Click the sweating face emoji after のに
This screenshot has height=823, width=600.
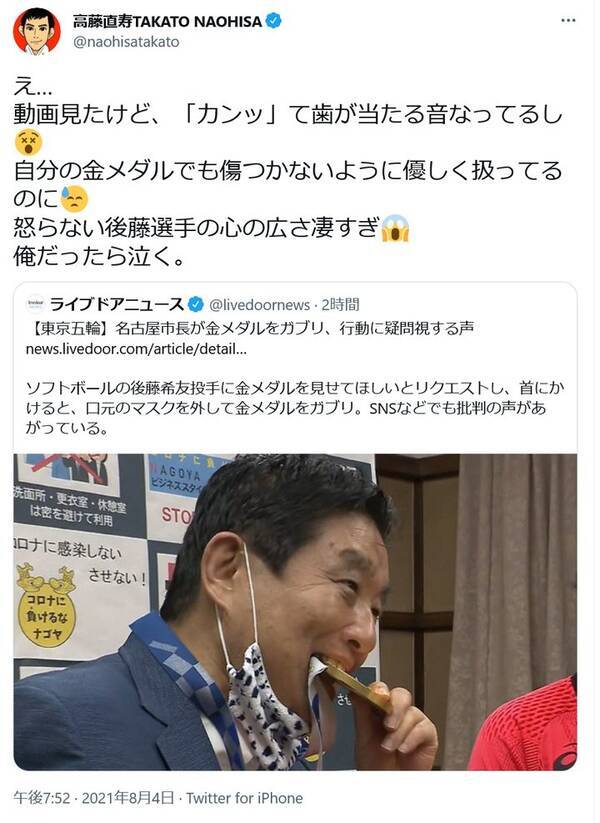[73, 198]
